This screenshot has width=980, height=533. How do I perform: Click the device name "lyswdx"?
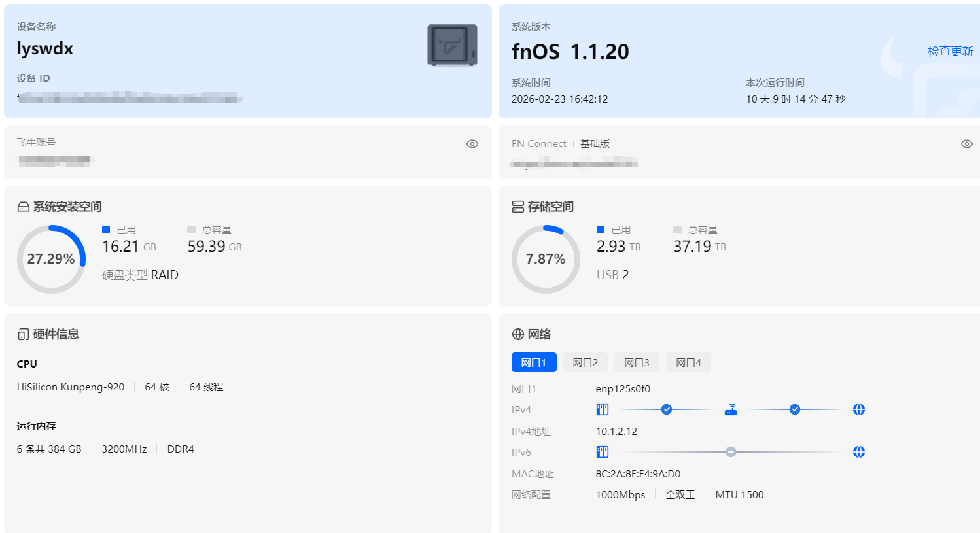click(x=45, y=49)
